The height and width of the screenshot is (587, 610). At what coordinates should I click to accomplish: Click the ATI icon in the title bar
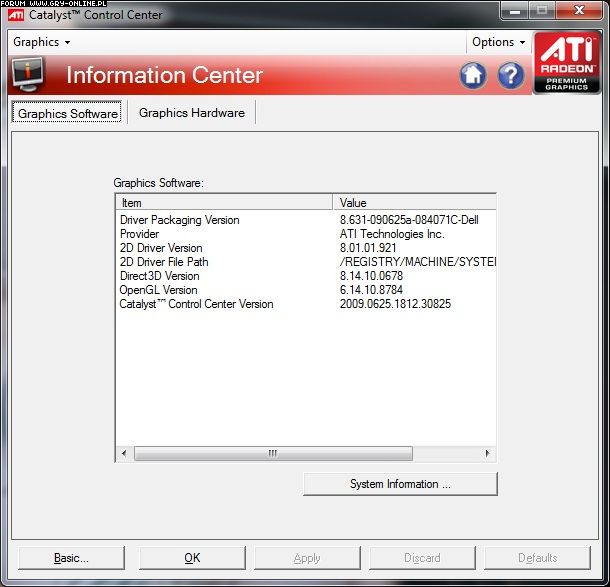pos(17,15)
